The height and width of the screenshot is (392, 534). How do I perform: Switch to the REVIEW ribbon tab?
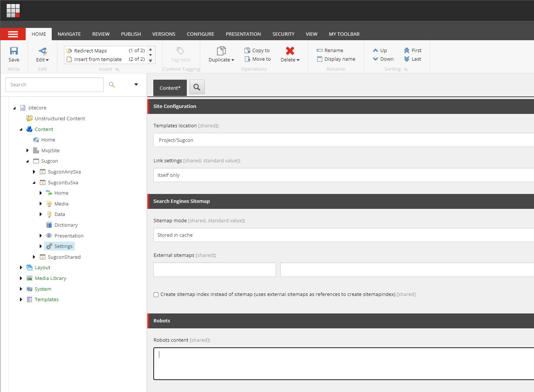101,34
